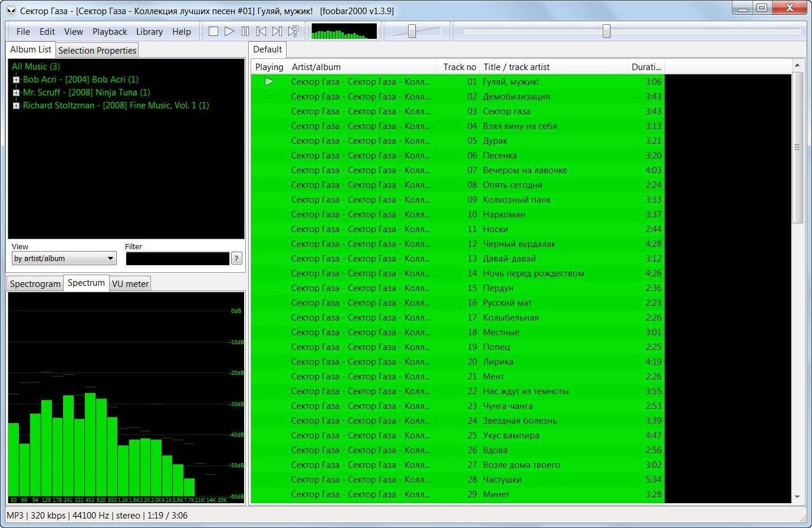Sort by the Track no column header
Viewport: 812px width, 528px height.
(x=458, y=67)
